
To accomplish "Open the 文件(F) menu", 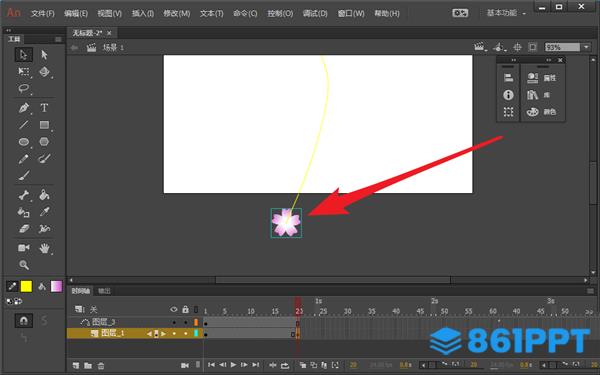I will pyautogui.click(x=42, y=13).
